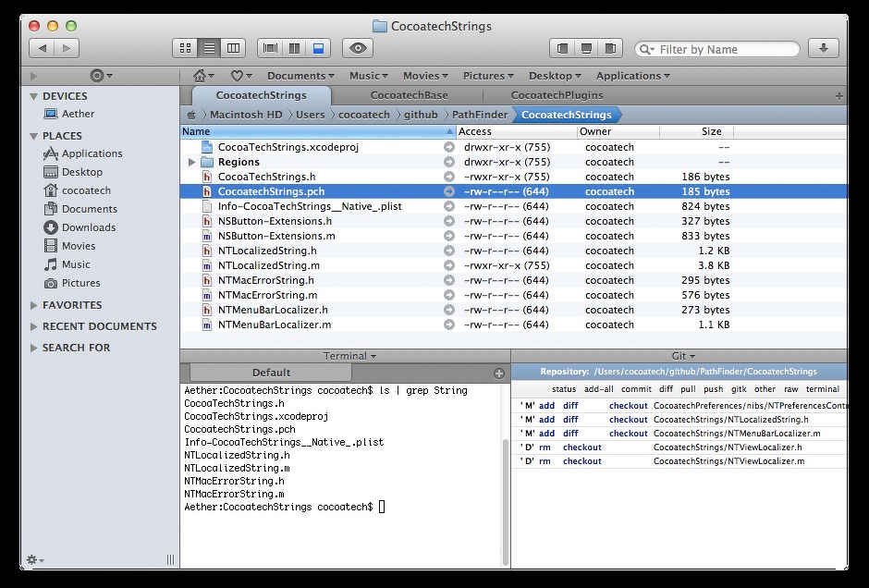The height and width of the screenshot is (588, 869).
Task: Click arrow icon next to CocoatechStrings.pch
Action: click(449, 191)
